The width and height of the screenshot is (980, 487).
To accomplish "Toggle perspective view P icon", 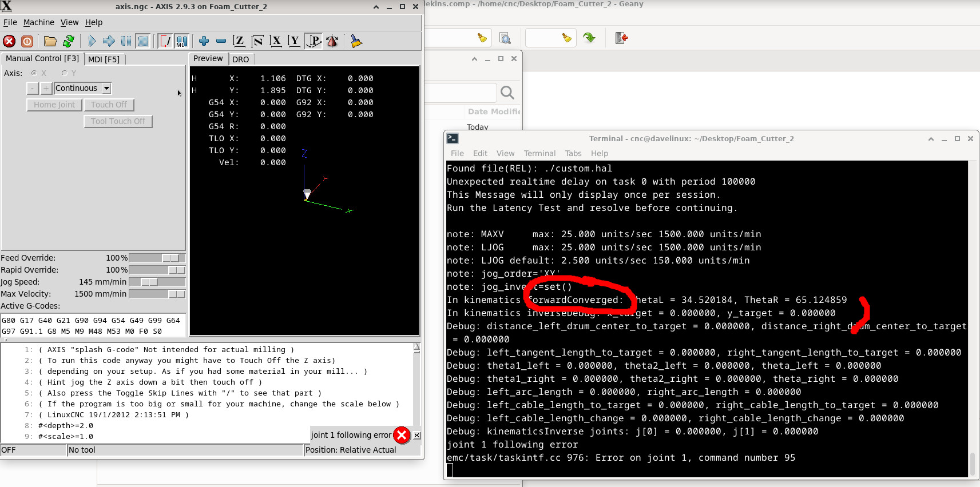I will pos(314,41).
